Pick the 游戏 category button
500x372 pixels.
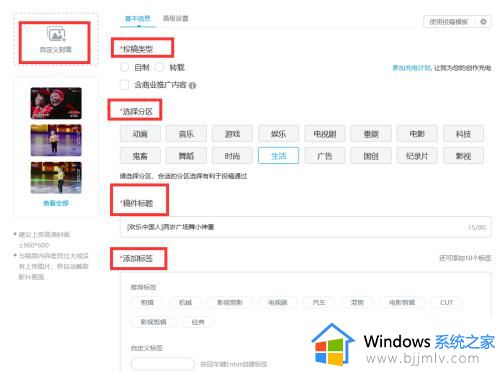point(232,134)
